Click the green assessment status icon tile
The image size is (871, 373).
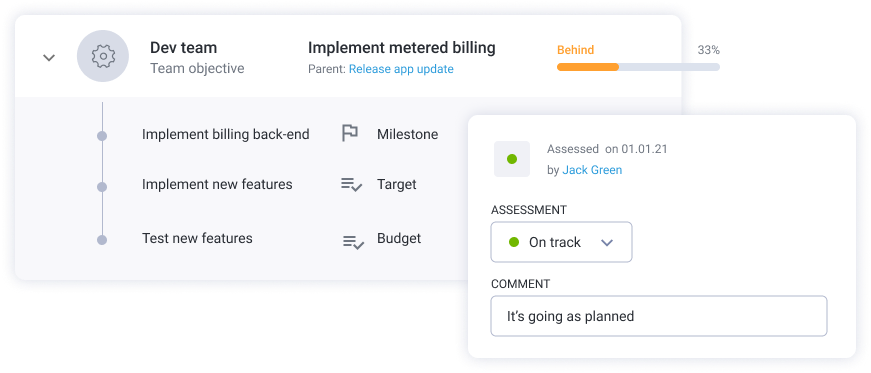coord(512,159)
